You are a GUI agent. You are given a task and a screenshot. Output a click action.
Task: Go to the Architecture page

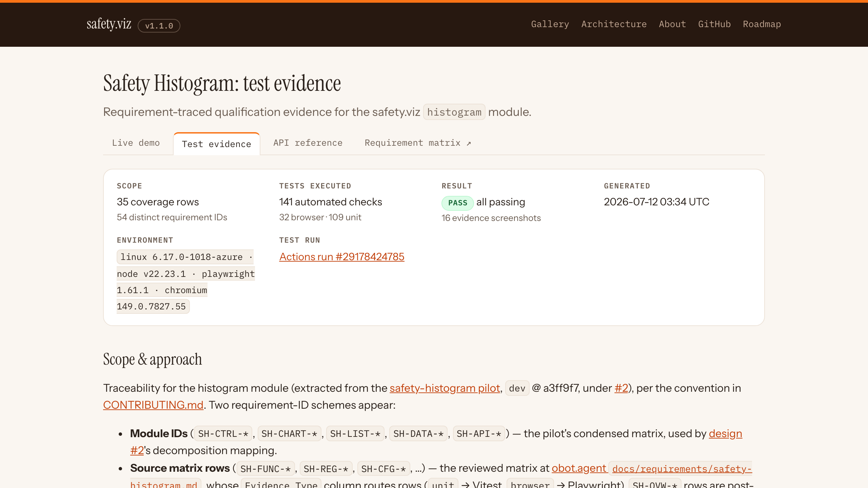click(x=614, y=24)
